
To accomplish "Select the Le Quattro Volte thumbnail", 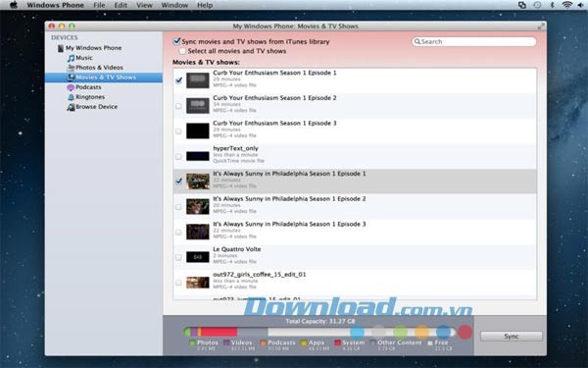I will (x=198, y=257).
